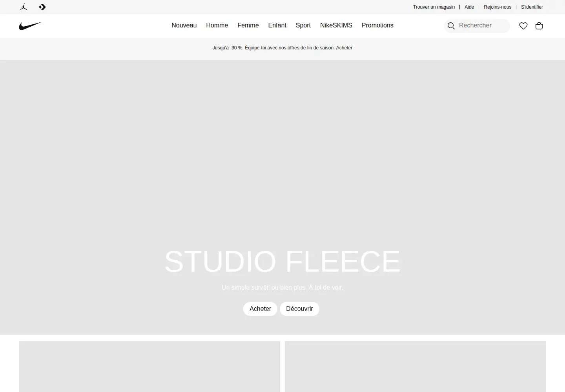Click S'identifier to sign in

532,7
